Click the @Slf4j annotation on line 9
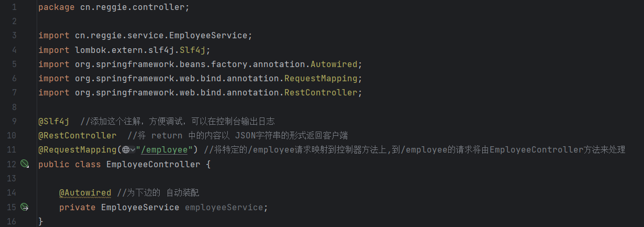Viewport: 644px width, 227px height. pos(54,122)
